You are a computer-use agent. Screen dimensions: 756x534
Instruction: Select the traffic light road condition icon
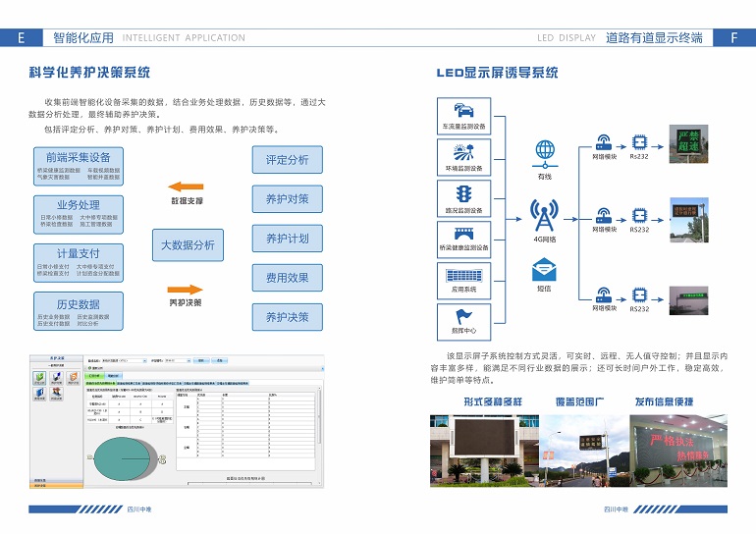[x=463, y=193]
